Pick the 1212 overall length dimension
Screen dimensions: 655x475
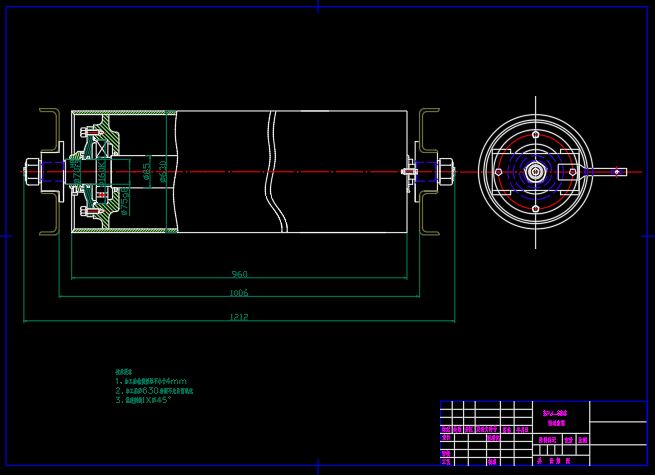(239, 317)
